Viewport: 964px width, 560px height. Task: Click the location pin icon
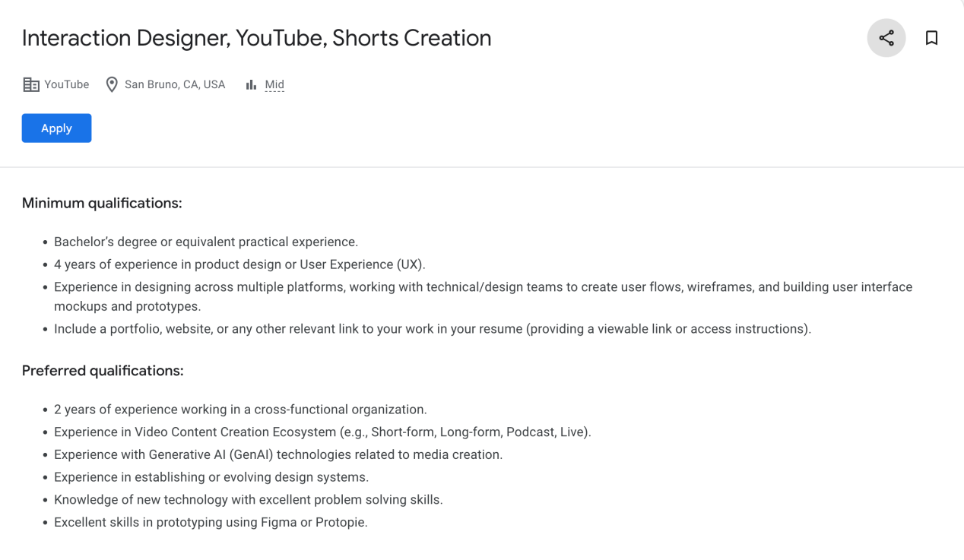tap(112, 85)
